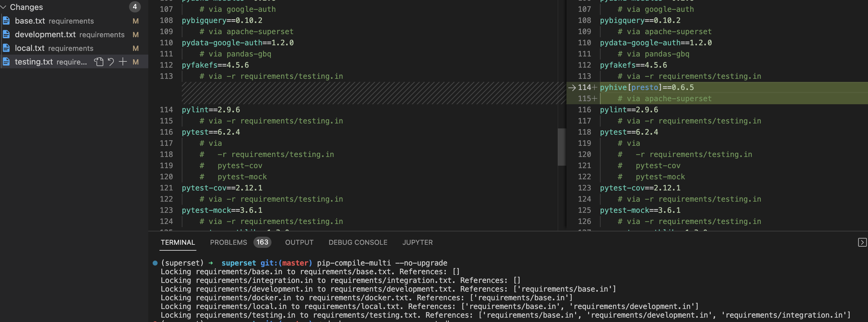
Task: Click the file icon beside development.txt
Action: pos(7,34)
